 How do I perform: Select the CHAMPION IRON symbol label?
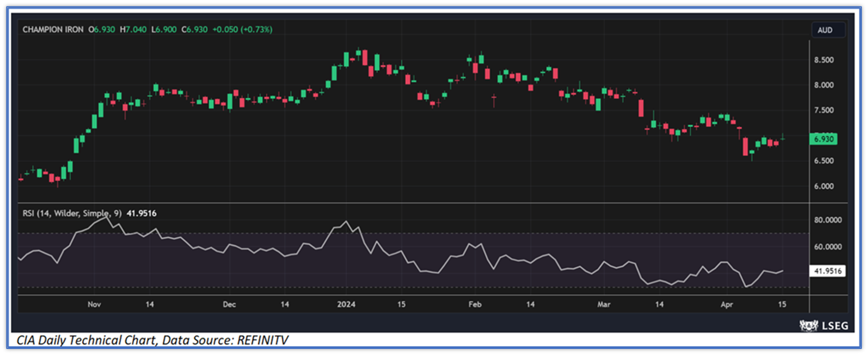[x=53, y=30]
